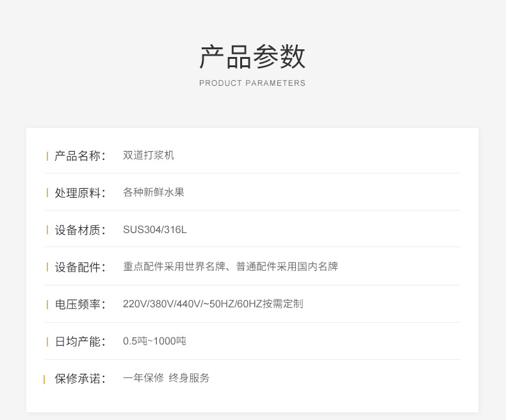Click the 产品参数 main heading
Image resolution: width=506 pixels, height=420 pixels.
[252, 57]
